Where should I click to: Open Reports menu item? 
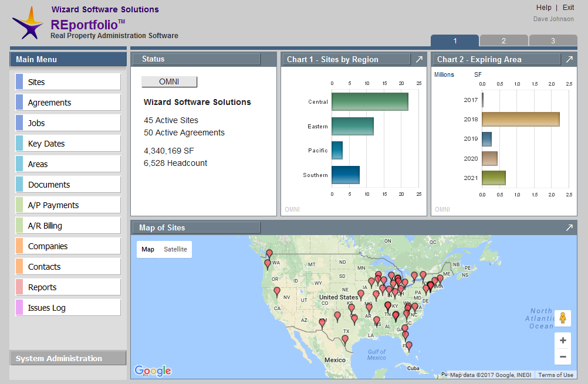[68, 287]
